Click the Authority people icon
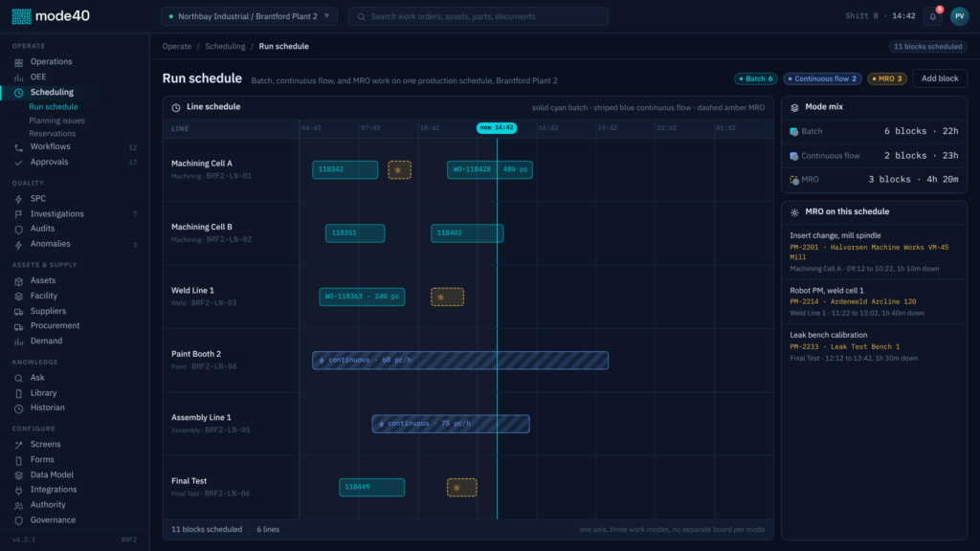The height and width of the screenshot is (551, 980). point(19,505)
